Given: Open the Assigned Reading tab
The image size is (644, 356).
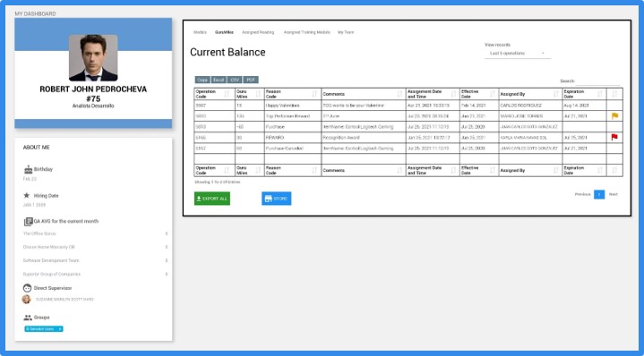Looking at the screenshot, I should click(258, 32).
